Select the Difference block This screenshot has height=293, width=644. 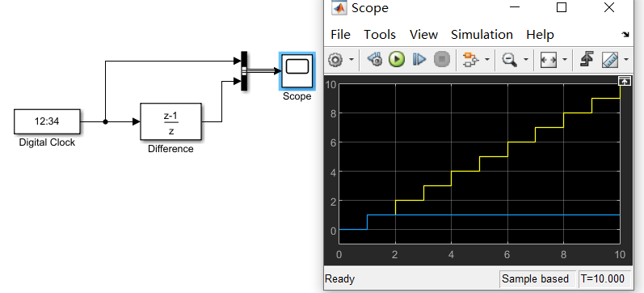click(x=170, y=121)
